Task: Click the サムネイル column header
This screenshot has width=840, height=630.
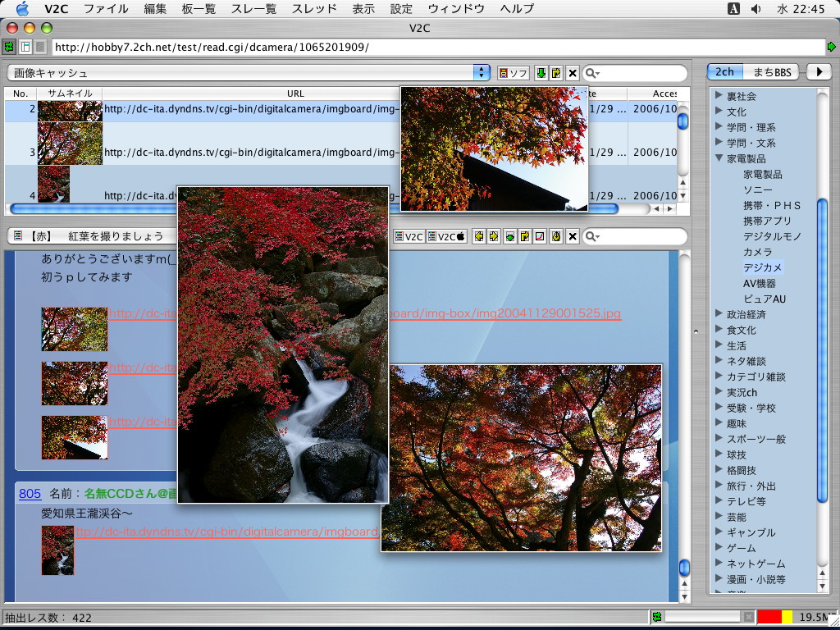Action: click(70, 94)
